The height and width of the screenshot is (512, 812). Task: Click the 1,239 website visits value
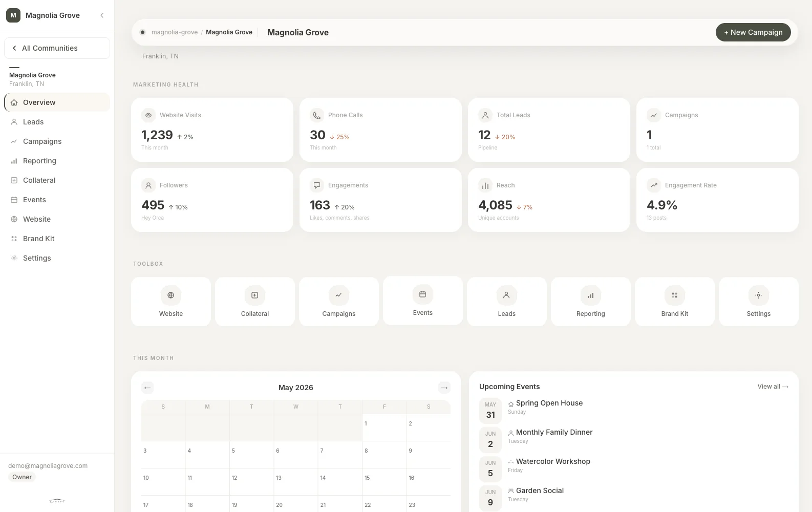pyautogui.click(x=157, y=135)
